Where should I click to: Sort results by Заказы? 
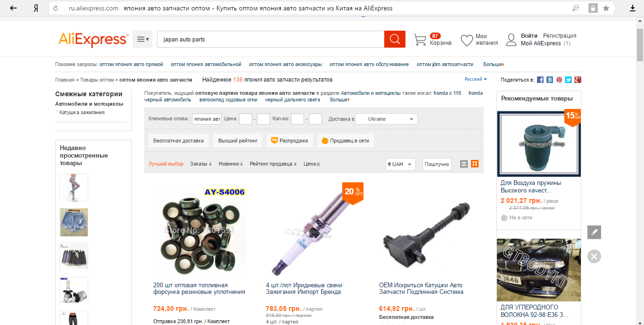pyautogui.click(x=201, y=164)
